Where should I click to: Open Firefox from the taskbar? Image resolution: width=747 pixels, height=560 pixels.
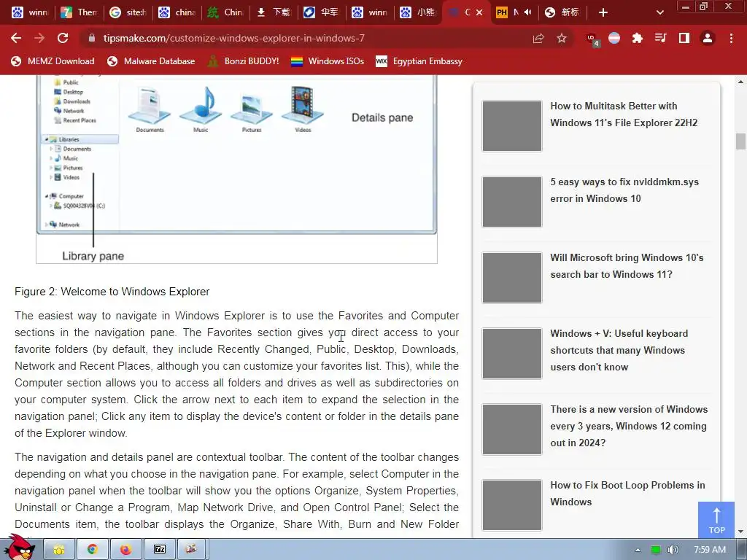125,550
